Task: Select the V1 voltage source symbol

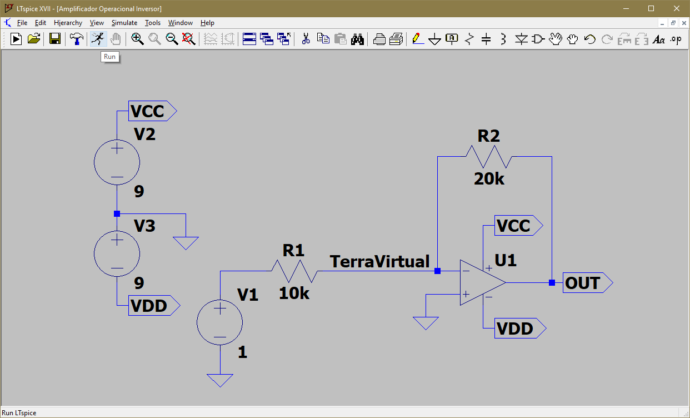Action: pyautogui.click(x=218, y=322)
